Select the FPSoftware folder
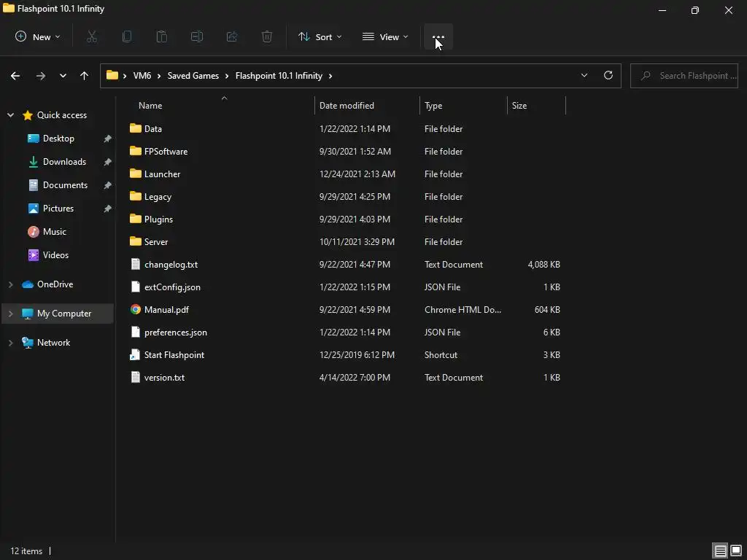 click(166, 152)
